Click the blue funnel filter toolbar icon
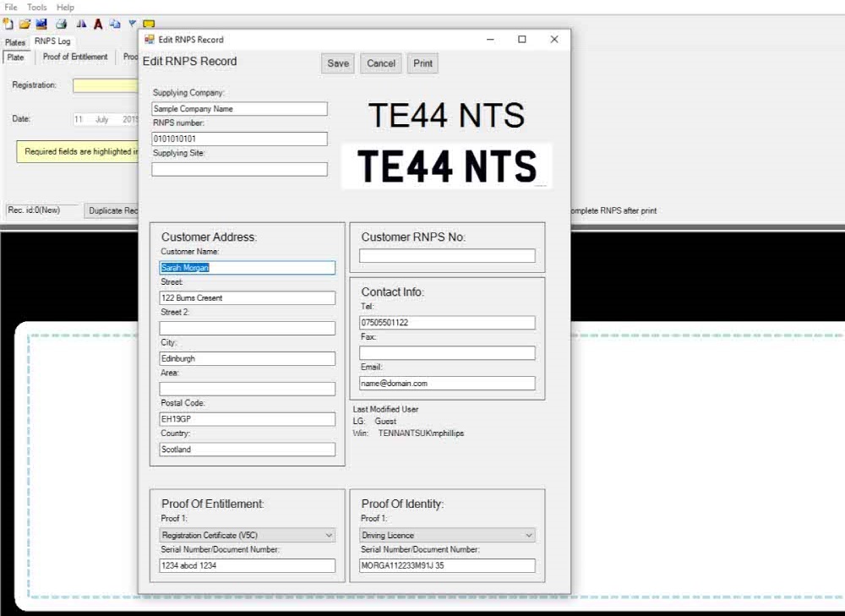845x616 pixels. pos(132,24)
